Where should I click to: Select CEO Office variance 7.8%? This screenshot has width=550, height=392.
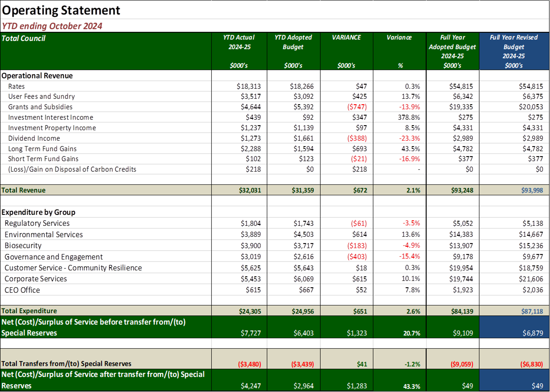412,290
